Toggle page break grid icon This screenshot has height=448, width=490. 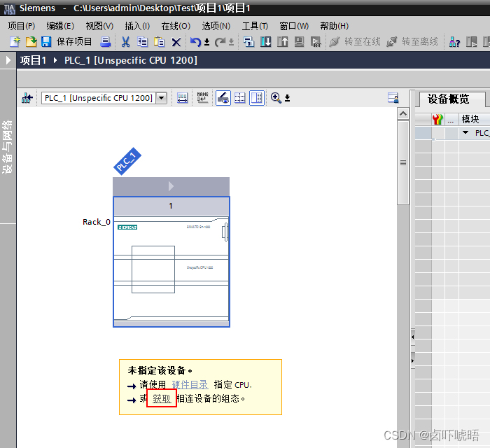[x=239, y=98]
